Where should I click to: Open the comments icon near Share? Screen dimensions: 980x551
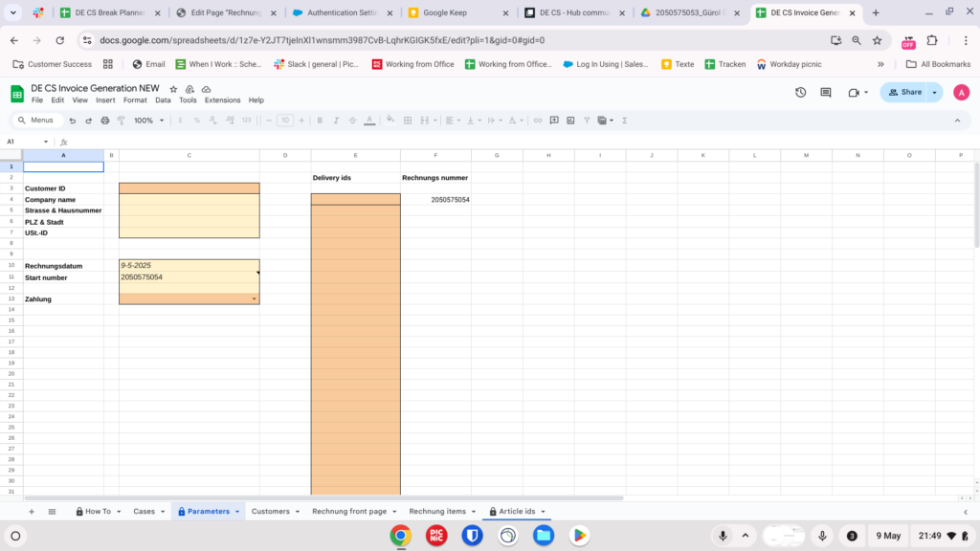(x=825, y=93)
